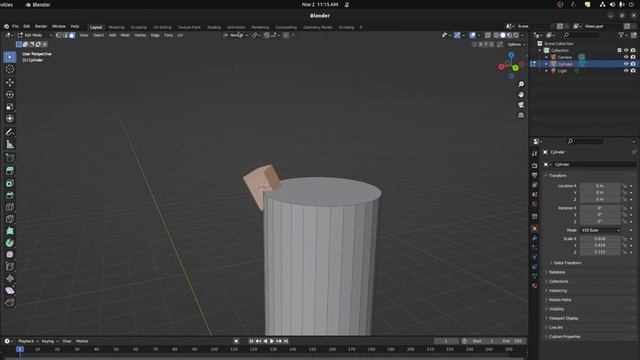The width and height of the screenshot is (640, 360).
Task: Click the green Y axis on the gizmo
Action: tap(516, 68)
